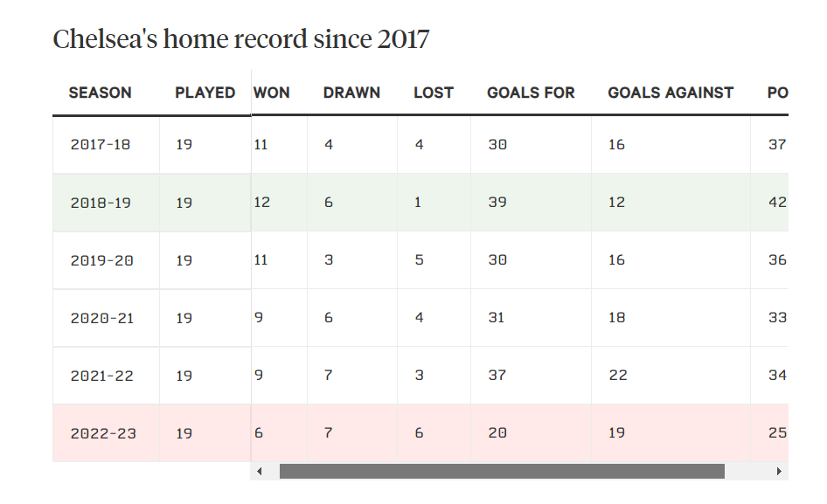827x504 pixels.
Task: Select the DRAWN column header
Action: (x=351, y=93)
